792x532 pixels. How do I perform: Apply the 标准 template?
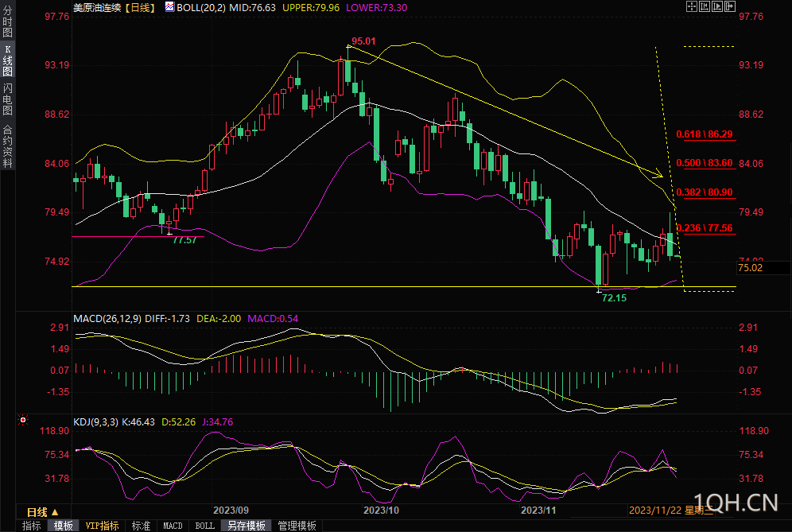[x=141, y=526]
